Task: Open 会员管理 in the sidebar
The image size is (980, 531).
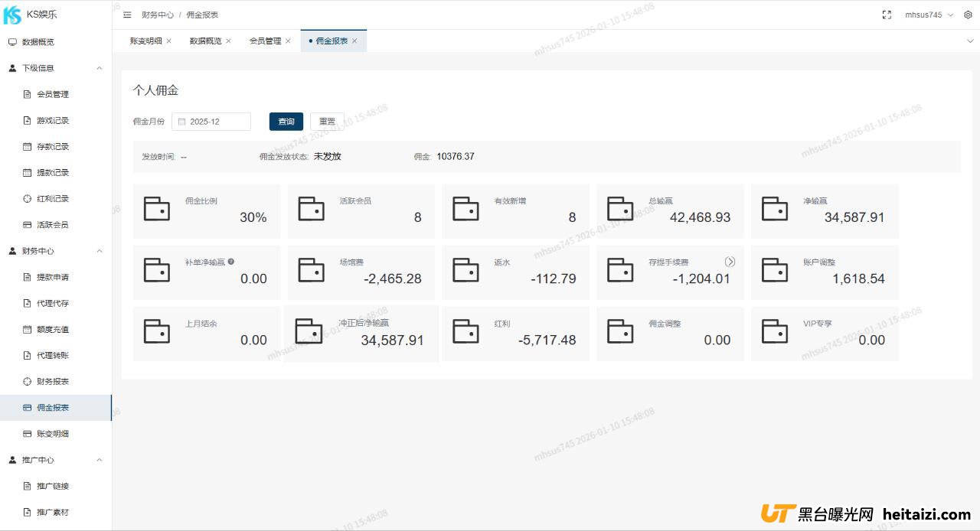Action: tap(56, 94)
